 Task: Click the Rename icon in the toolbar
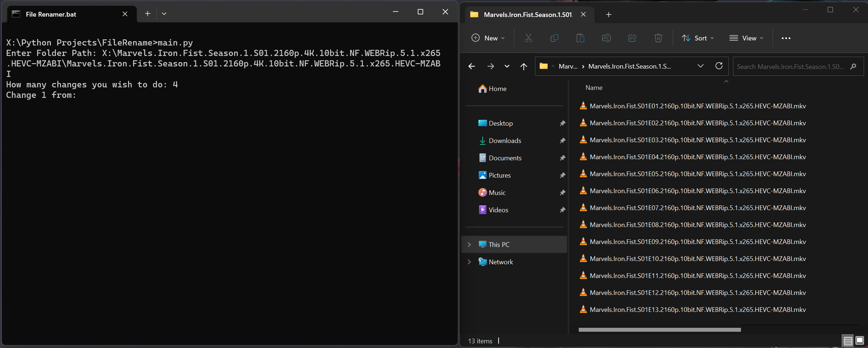[606, 38]
